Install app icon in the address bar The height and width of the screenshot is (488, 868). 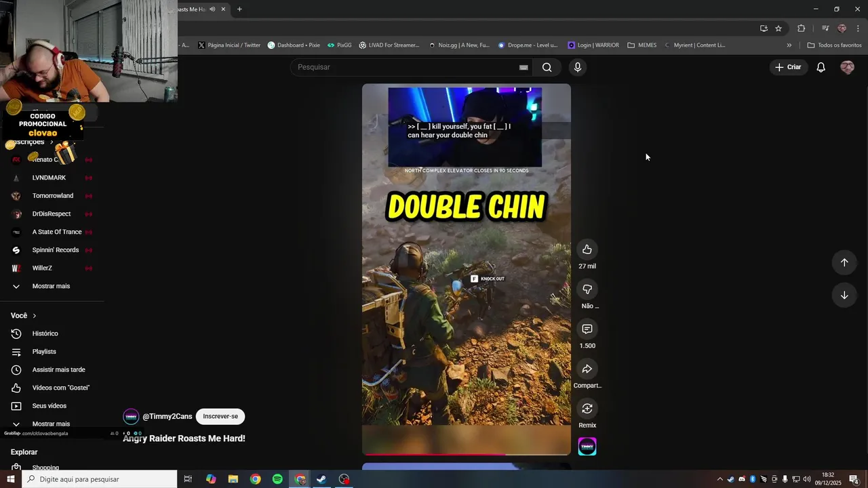(x=764, y=28)
